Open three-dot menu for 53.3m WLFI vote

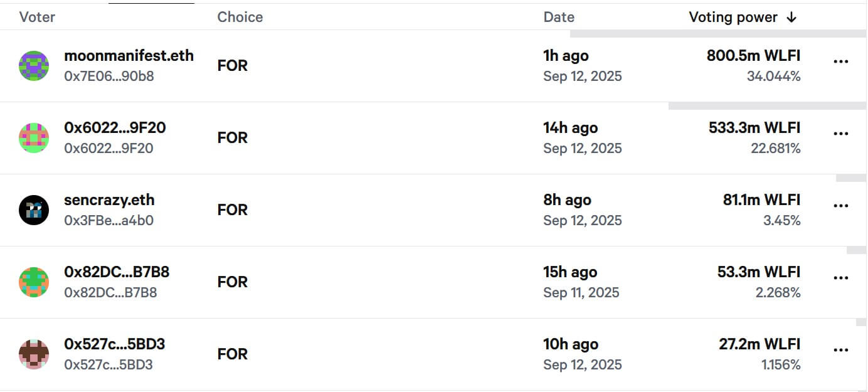[x=840, y=278]
